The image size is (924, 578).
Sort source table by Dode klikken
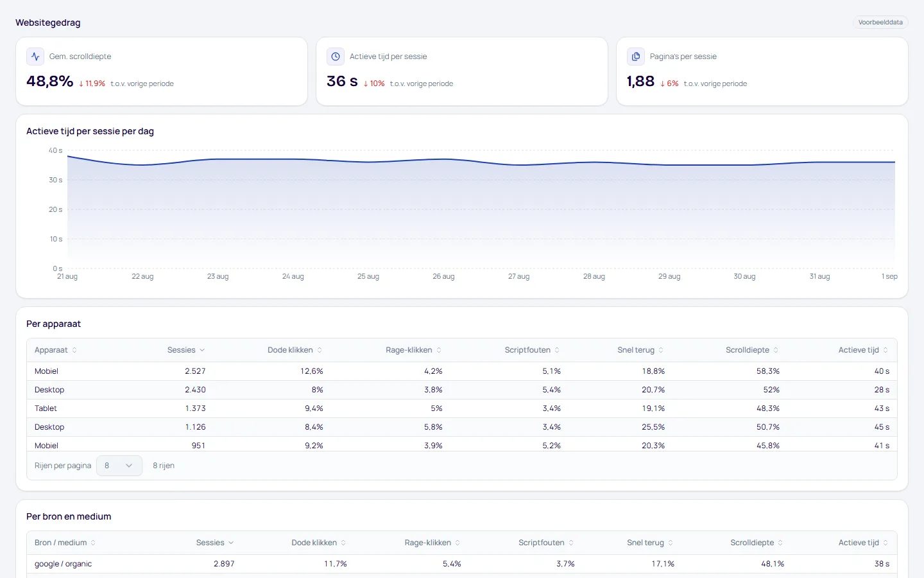tap(319, 543)
